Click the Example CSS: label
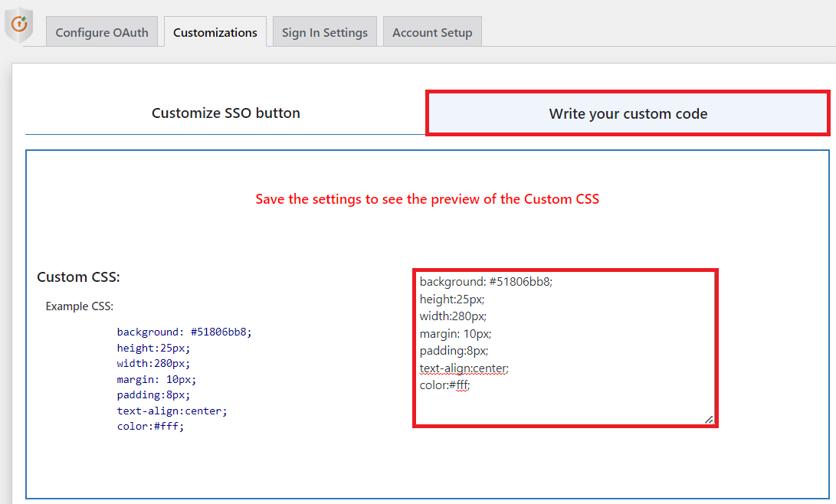The width and height of the screenshot is (836, 504). tap(80, 306)
